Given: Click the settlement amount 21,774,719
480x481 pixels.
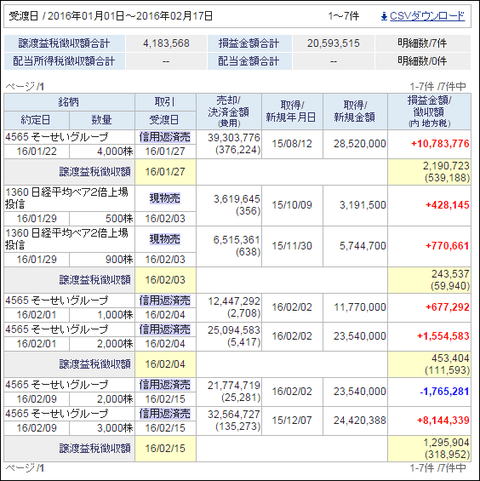Looking at the screenshot, I should [234, 386].
